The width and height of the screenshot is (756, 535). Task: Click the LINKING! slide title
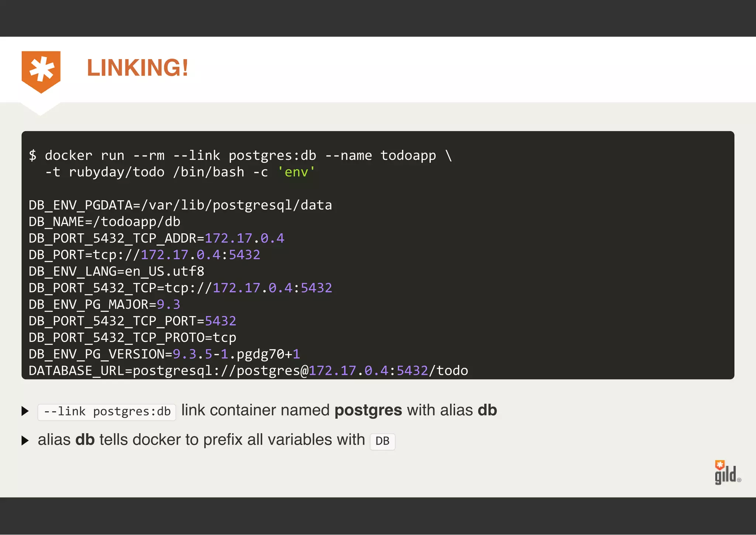point(138,68)
